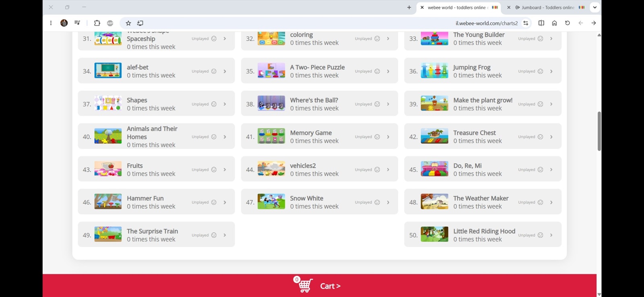Open the media controls music-note icon

77,23
